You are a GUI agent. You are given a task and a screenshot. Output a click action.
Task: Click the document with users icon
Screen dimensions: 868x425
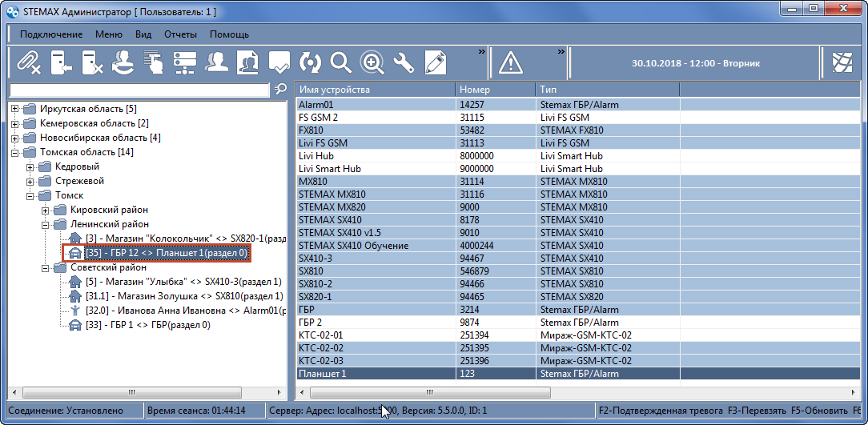[x=248, y=62]
